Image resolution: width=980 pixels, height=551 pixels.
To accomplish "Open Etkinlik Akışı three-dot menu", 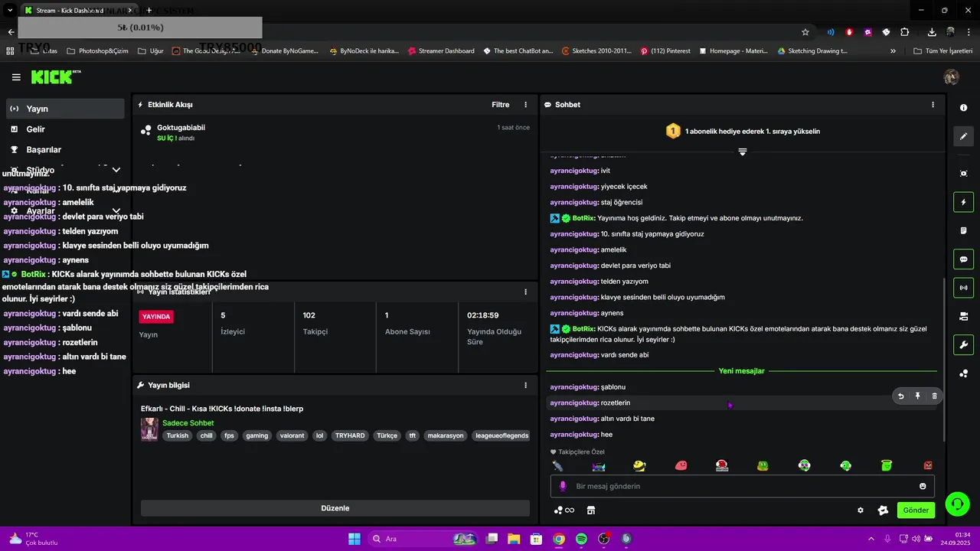I will pyautogui.click(x=525, y=105).
